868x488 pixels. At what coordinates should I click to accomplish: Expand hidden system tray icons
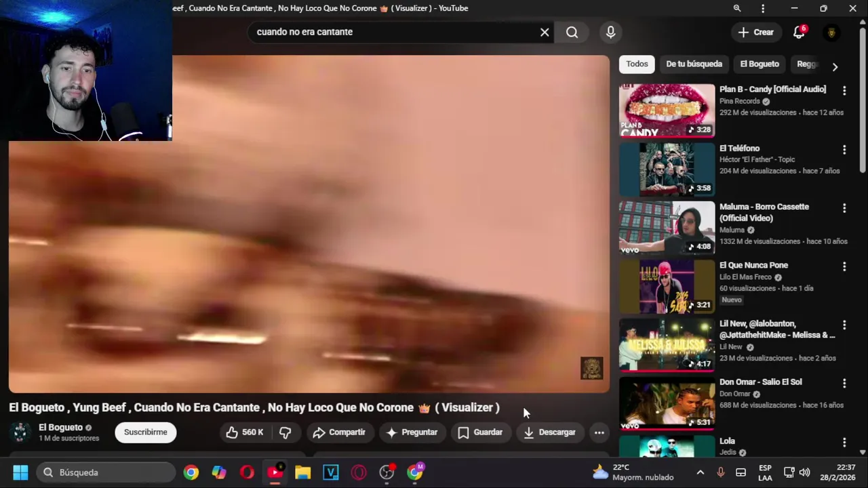coord(701,472)
